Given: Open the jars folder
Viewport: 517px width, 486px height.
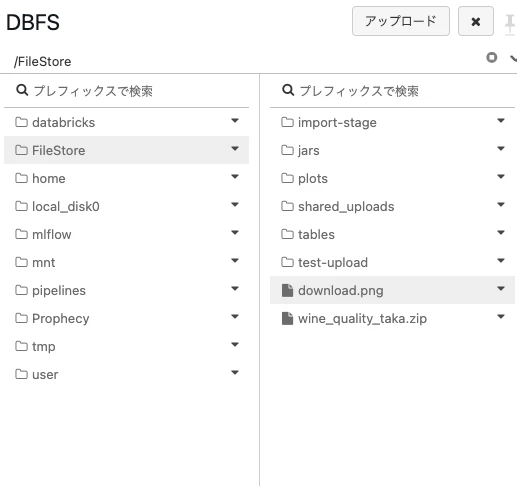Looking at the screenshot, I should click(x=392, y=150).
